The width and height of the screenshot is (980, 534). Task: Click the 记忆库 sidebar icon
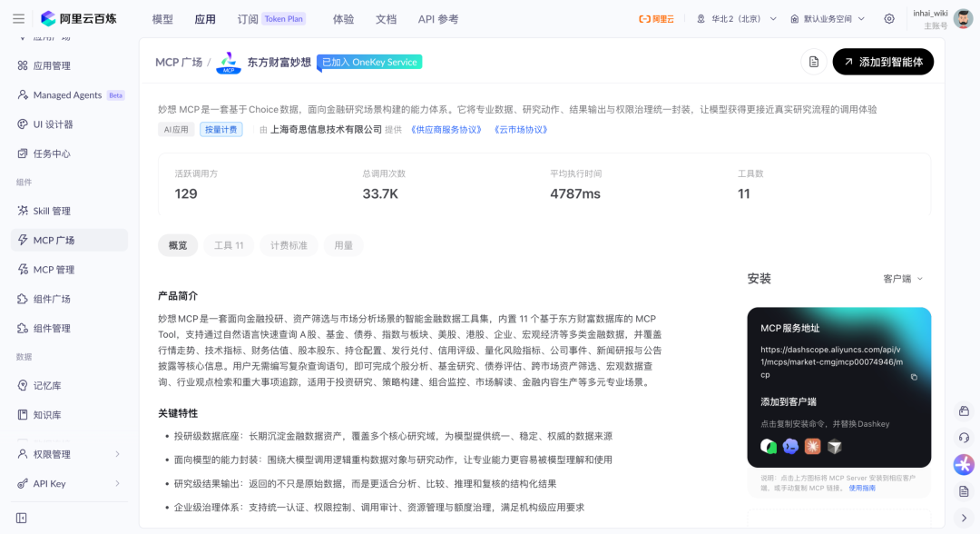[23, 385]
